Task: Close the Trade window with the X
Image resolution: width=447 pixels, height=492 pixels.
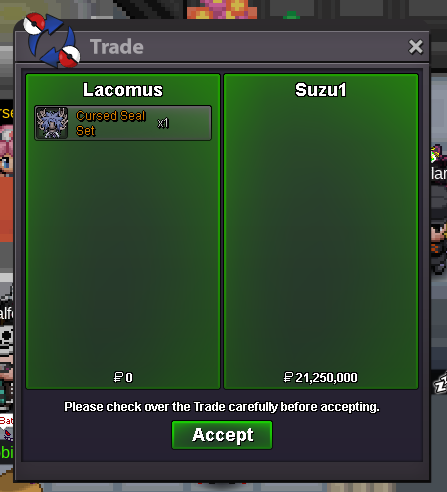Action: (416, 47)
